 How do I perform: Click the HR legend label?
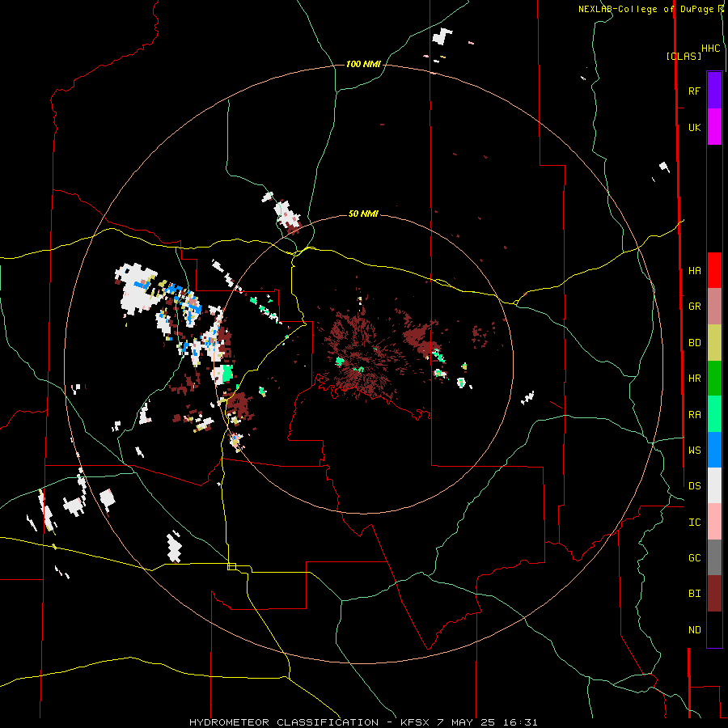(x=694, y=379)
